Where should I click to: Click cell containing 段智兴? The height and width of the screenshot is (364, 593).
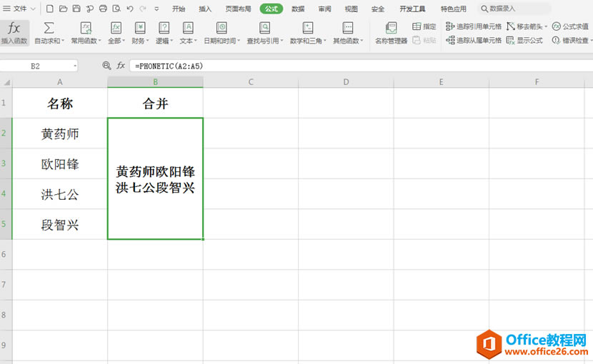pyautogui.click(x=60, y=225)
